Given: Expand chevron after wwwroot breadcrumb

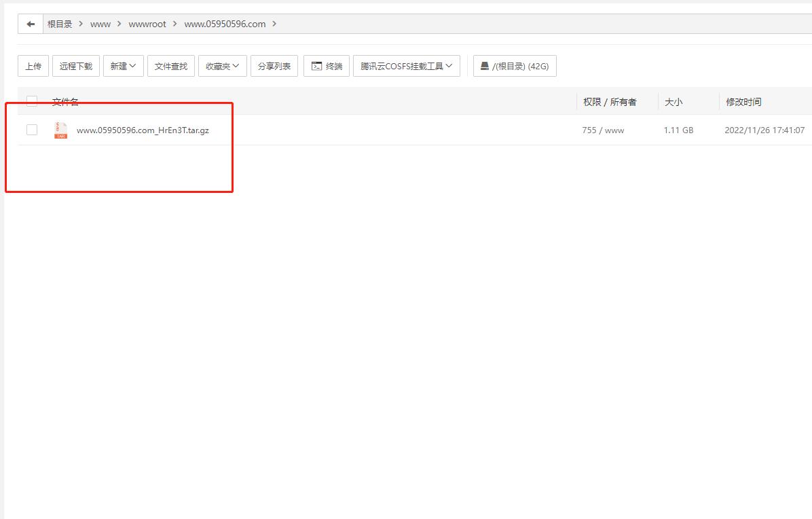Looking at the screenshot, I should point(175,24).
